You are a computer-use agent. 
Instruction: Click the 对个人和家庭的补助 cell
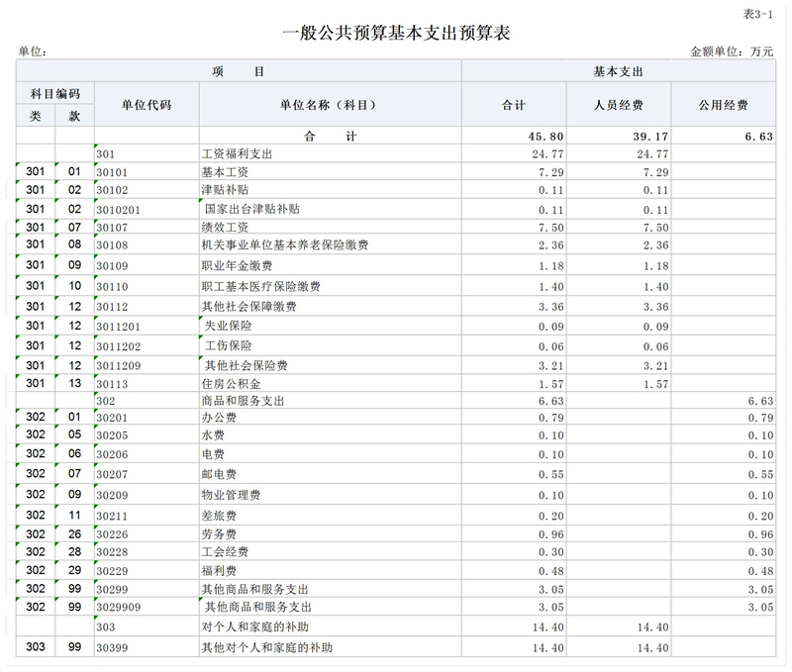(256, 627)
